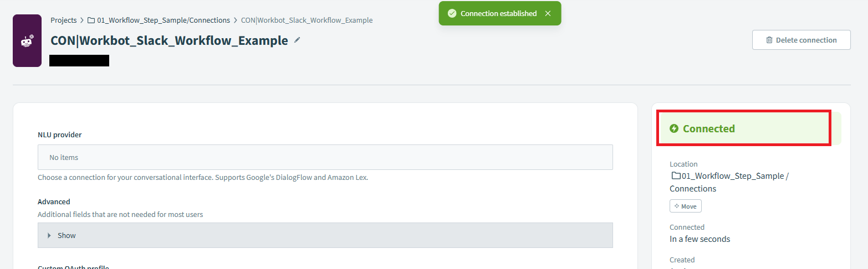Click folder icon in breadcrumb
The height and width of the screenshot is (269, 868).
tap(91, 20)
